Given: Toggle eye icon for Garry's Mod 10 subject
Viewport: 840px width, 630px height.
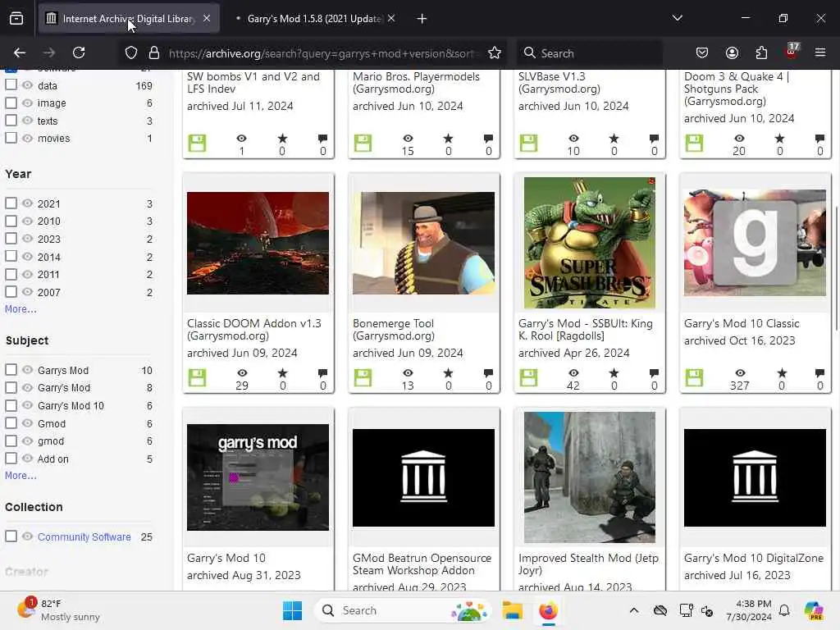Looking at the screenshot, I should 27,405.
